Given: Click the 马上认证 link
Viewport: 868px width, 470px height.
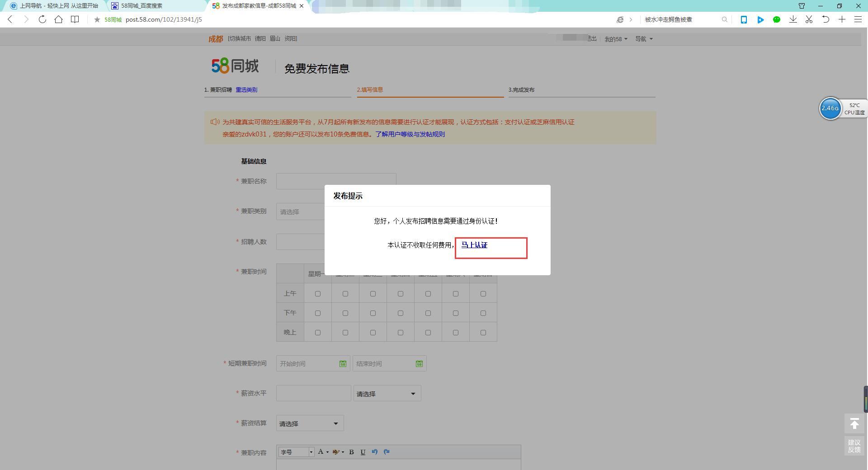Looking at the screenshot, I should (474, 245).
